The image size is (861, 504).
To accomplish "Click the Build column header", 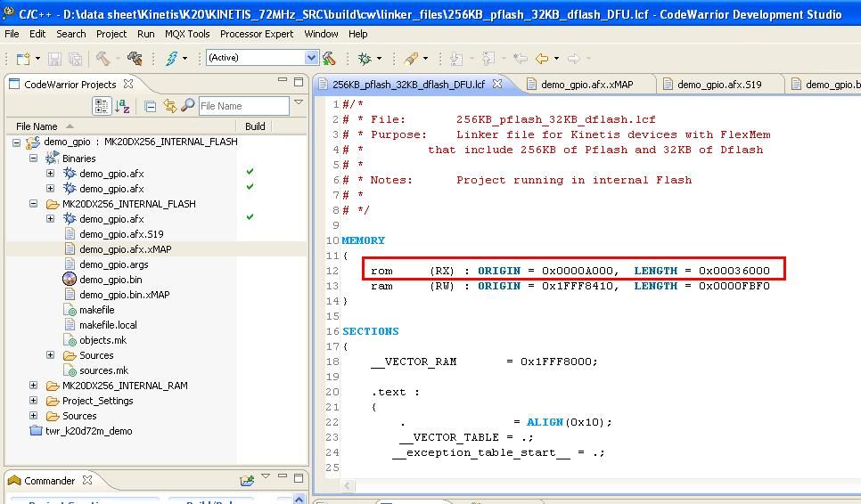I will coord(255,126).
